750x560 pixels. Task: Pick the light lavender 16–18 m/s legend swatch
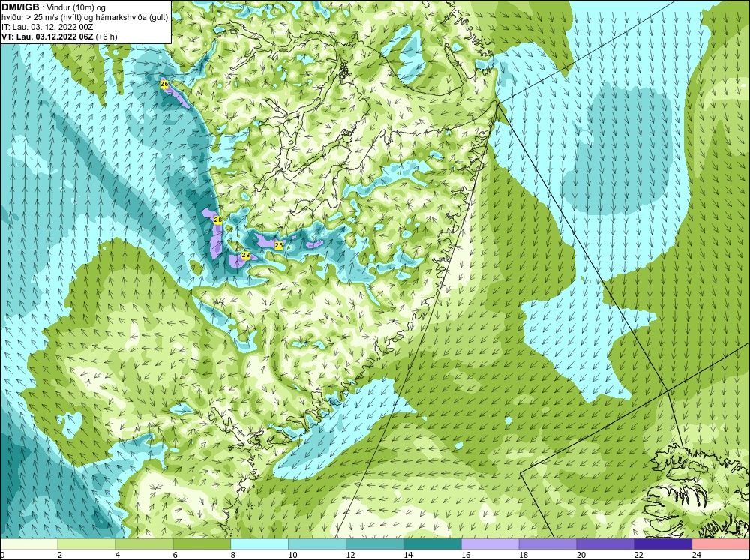click(x=490, y=544)
